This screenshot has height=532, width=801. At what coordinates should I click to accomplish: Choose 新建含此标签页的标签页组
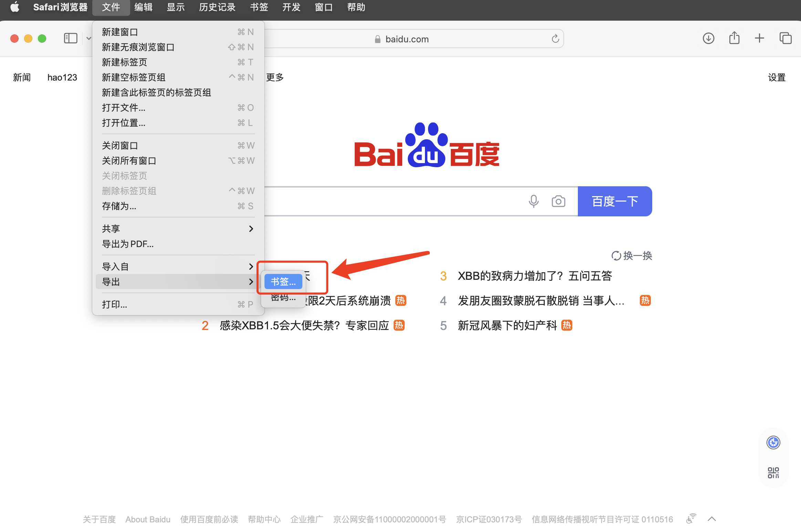[178, 93]
